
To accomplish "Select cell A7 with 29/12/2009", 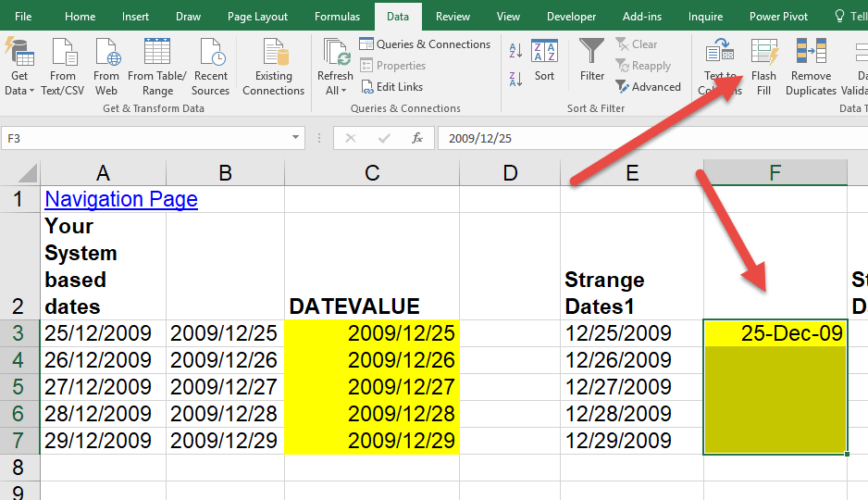I will tap(103, 441).
